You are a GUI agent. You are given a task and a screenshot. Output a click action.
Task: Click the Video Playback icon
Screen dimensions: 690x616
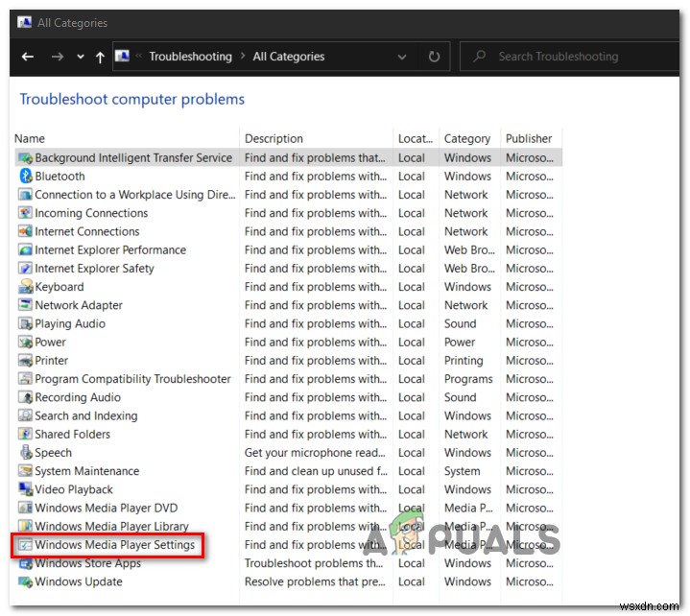26,489
